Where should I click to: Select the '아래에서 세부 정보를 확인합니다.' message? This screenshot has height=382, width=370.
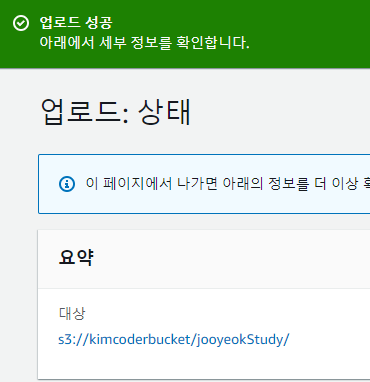(144, 43)
